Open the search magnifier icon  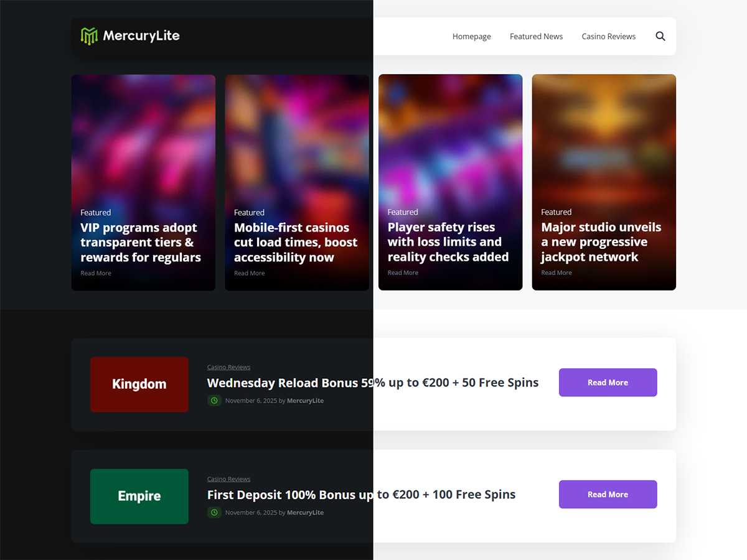660,36
